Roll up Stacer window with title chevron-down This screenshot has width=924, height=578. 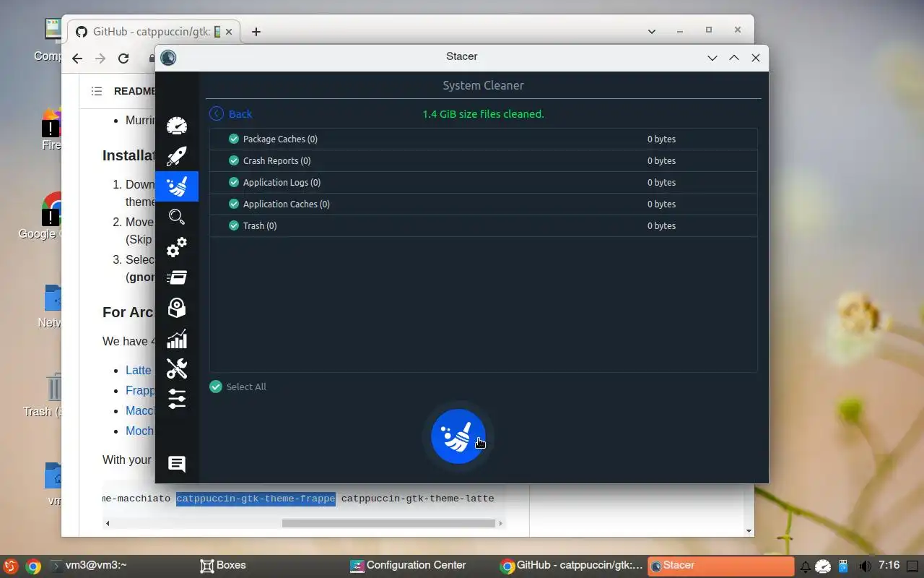[712, 57]
